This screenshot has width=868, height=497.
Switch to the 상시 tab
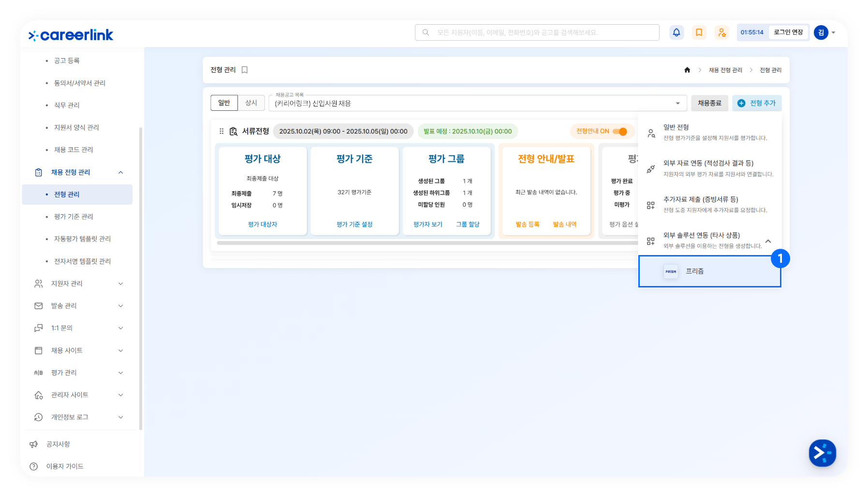click(251, 103)
